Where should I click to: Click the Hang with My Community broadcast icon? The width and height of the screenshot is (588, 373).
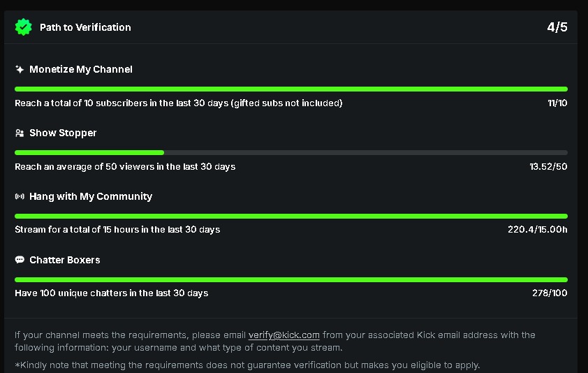point(20,197)
